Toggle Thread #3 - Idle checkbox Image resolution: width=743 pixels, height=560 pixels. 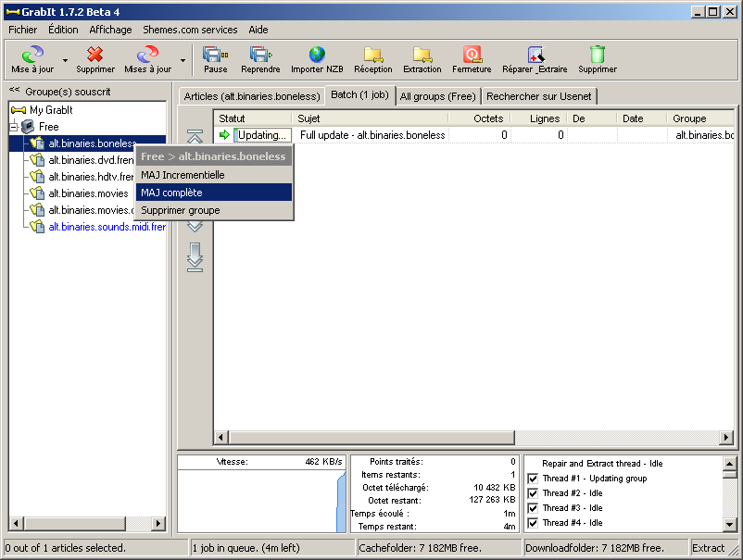533,508
